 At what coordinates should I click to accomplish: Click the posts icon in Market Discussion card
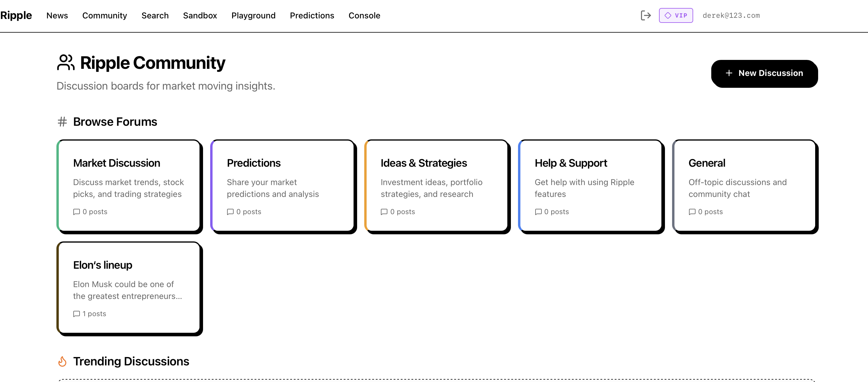[x=77, y=212]
